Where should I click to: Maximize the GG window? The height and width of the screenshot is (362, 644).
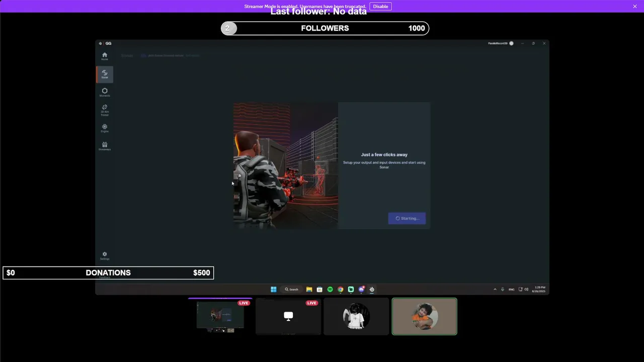tap(533, 43)
